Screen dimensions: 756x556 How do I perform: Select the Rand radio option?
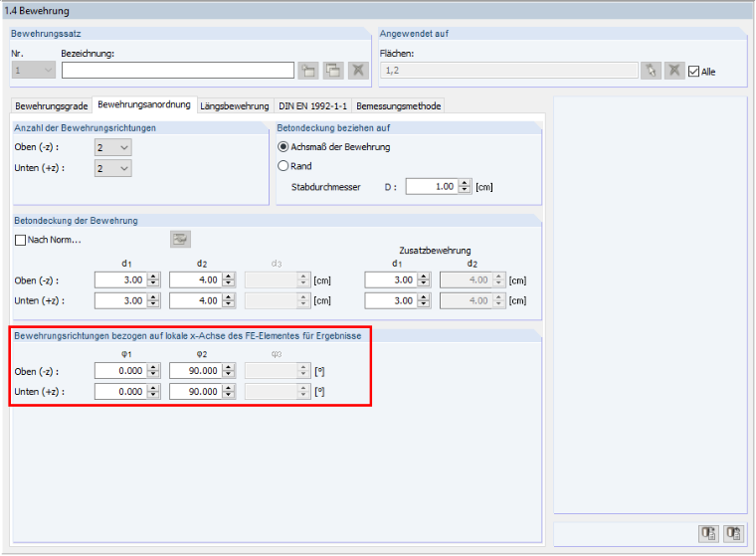pos(283,166)
